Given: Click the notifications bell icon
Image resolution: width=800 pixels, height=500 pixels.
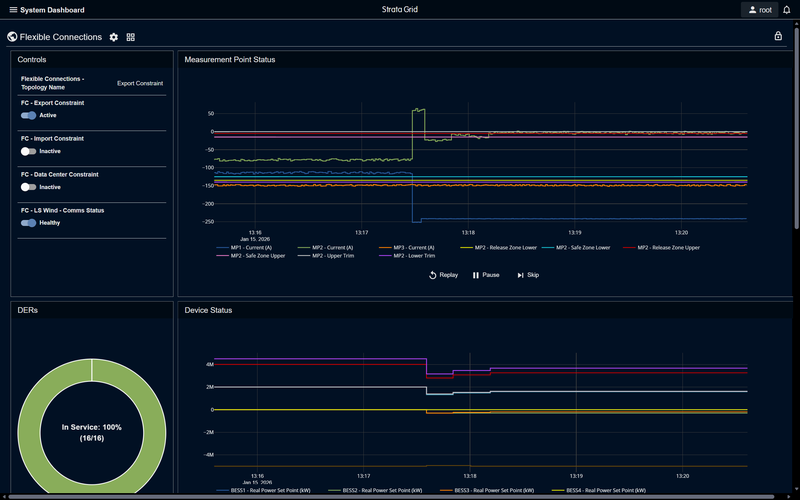Looking at the screenshot, I should (x=786, y=10).
